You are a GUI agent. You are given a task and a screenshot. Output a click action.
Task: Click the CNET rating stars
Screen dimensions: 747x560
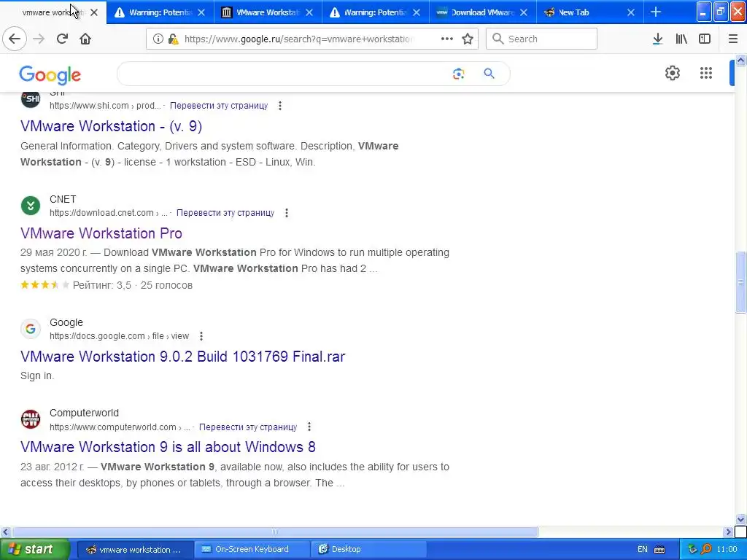(x=44, y=285)
